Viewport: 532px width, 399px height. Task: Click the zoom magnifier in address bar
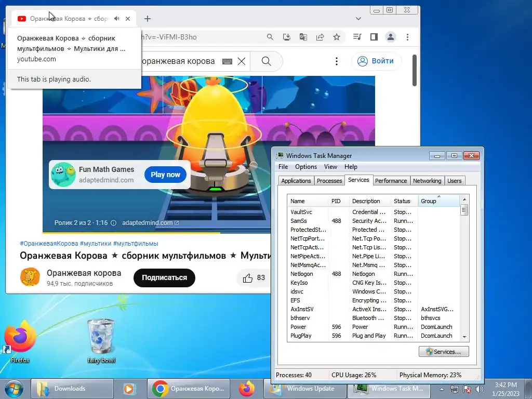coord(270,37)
